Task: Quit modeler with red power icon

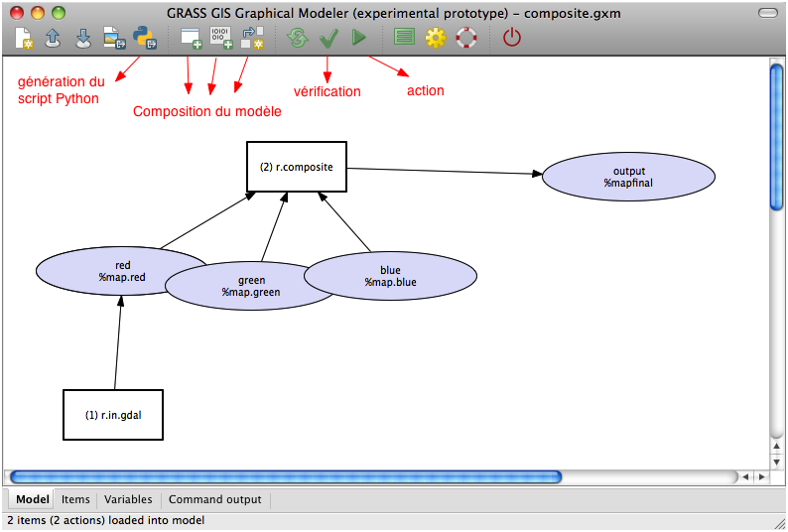Action: [511, 39]
